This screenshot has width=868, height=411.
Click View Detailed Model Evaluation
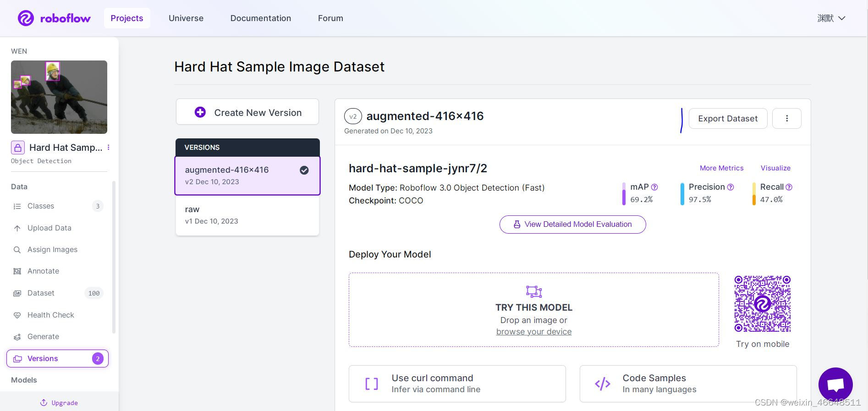(573, 225)
